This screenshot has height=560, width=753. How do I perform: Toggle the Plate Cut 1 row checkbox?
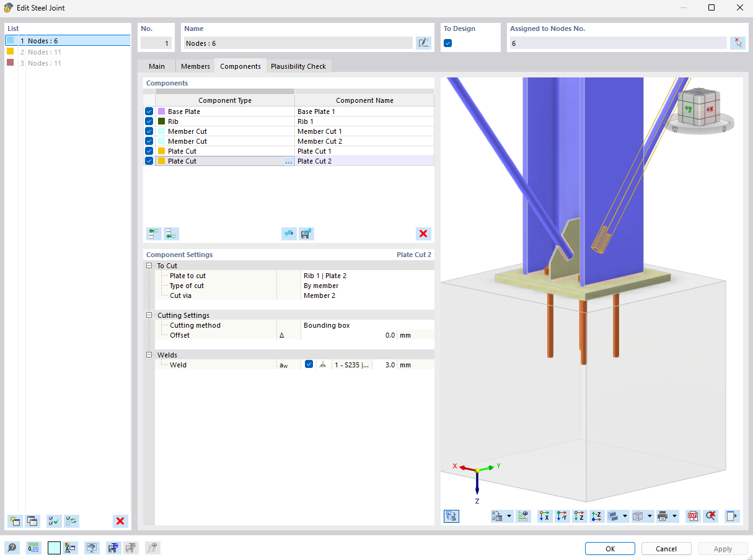(149, 151)
